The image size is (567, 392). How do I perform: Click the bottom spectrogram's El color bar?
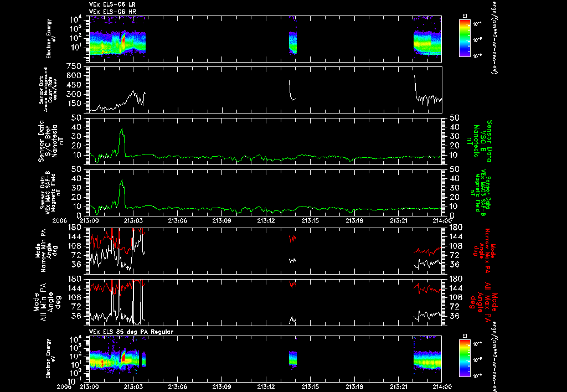pyautogui.click(x=465, y=358)
